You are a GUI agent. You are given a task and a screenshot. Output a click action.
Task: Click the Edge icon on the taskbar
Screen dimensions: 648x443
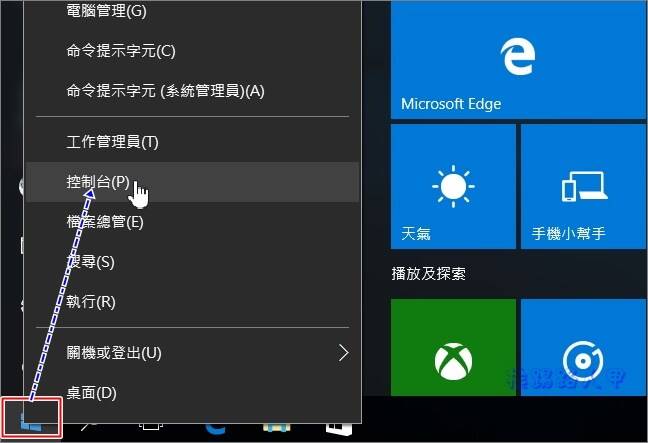click(x=216, y=429)
